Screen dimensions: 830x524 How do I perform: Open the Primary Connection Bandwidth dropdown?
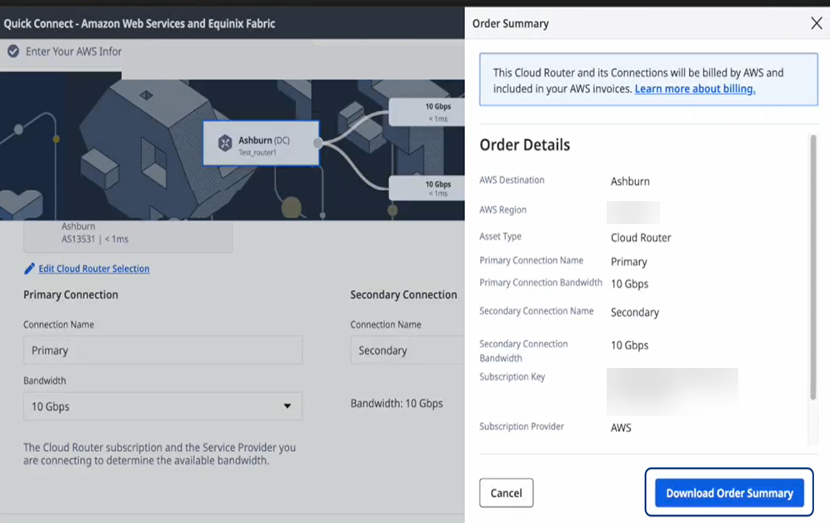coord(162,407)
